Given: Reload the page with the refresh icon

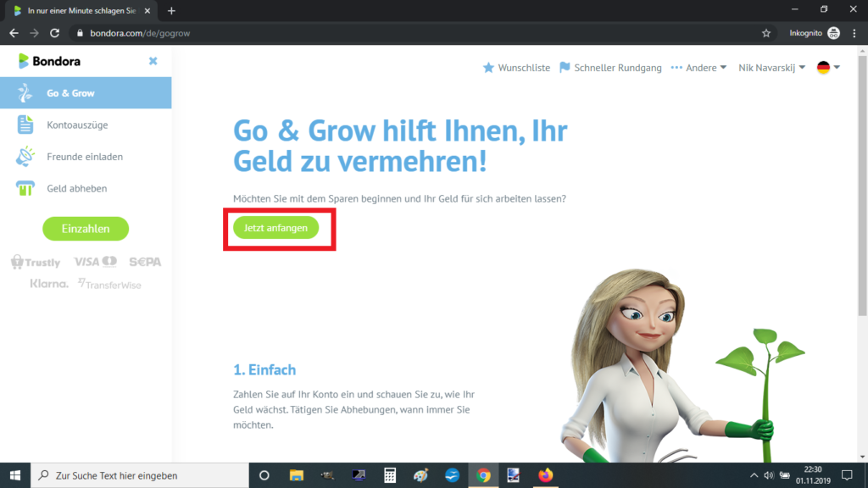Looking at the screenshot, I should [54, 33].
